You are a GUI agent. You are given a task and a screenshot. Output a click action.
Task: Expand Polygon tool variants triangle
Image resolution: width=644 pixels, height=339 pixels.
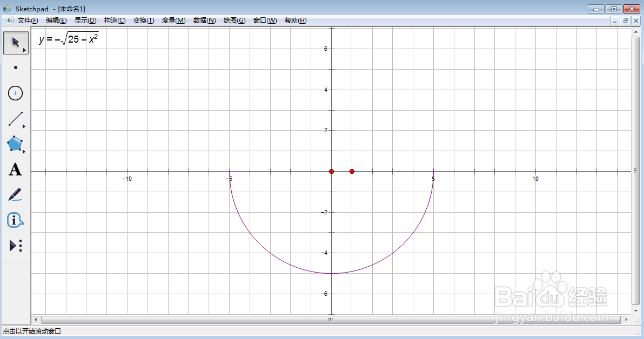pyautogui.click(x=24, y=152)
